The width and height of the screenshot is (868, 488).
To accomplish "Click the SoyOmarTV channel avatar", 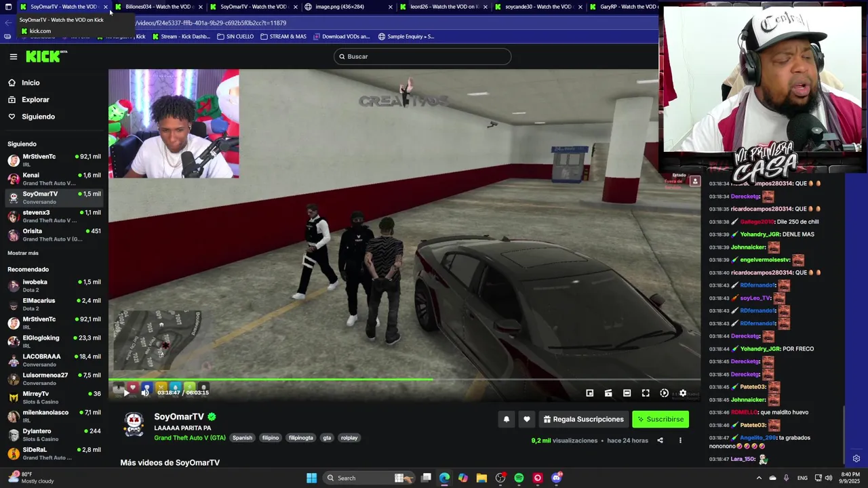I will tap(134, 424).
